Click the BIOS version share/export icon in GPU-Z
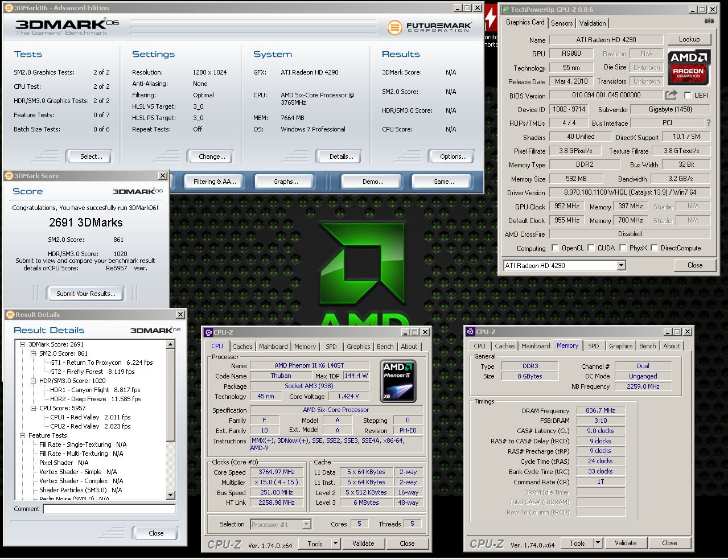 [672, 94]
